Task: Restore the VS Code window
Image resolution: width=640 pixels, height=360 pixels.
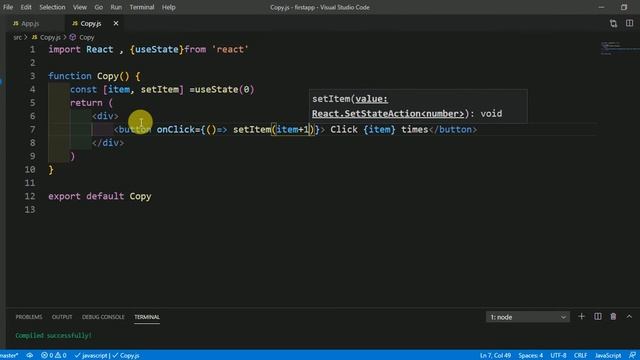Action: click(x=624, y=7)
